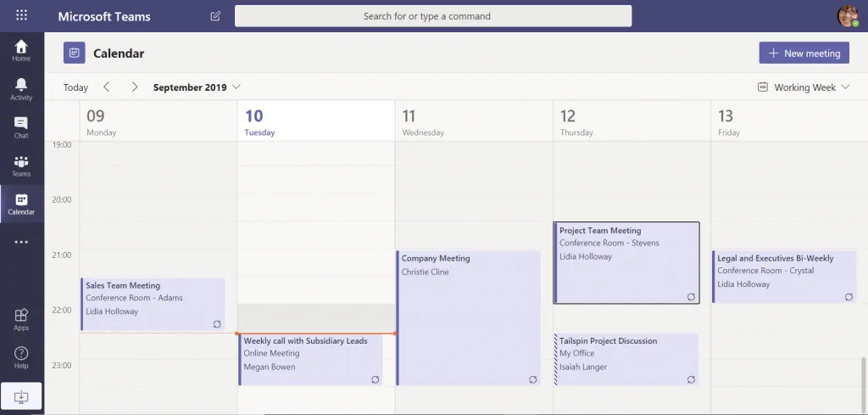Open the Working Week view dropdown

[x=804, y=87]
